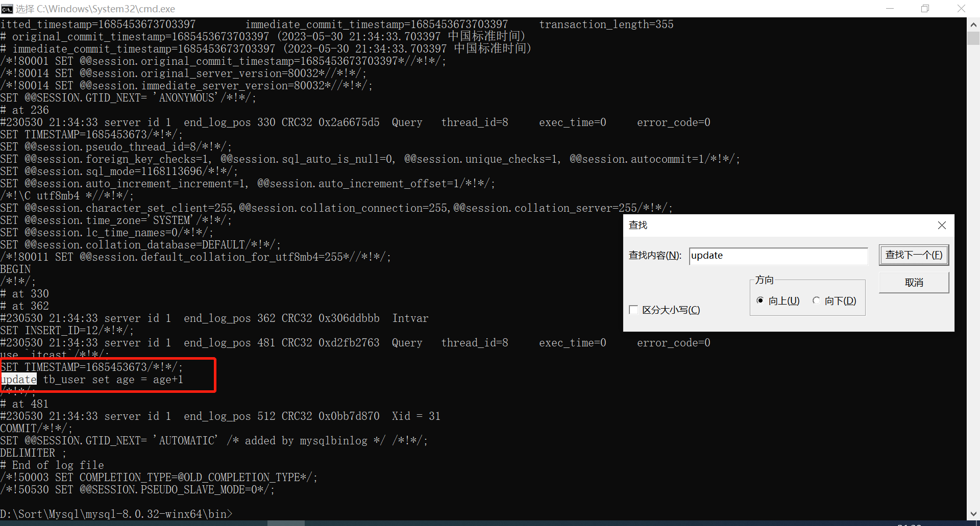
Task: Click 'tb_user set age = age+1' text
Action: (x=113, y=380)
